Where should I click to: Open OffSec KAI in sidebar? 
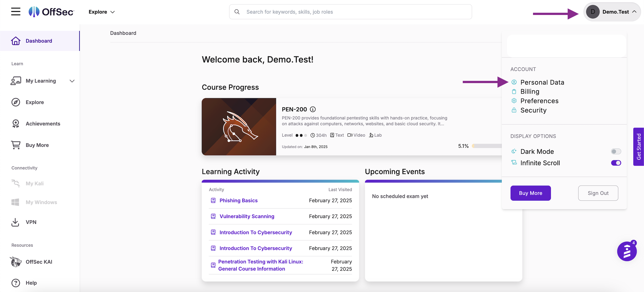(x=39, y=262)
